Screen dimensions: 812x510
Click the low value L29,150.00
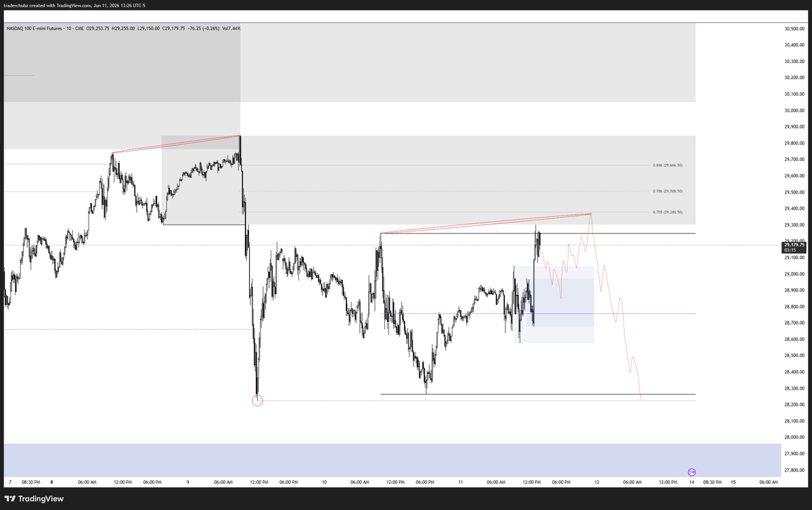point(148,28)
